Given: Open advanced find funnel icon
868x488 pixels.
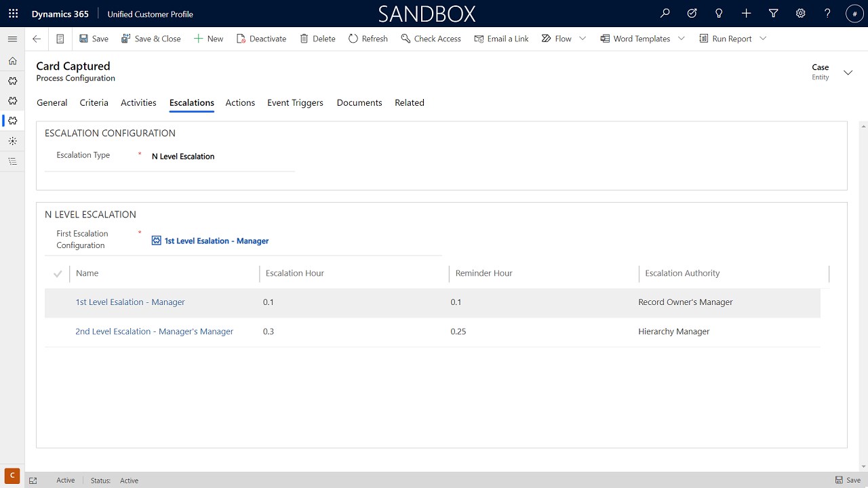Looking at the screenshot, I should tap(774, 14).
